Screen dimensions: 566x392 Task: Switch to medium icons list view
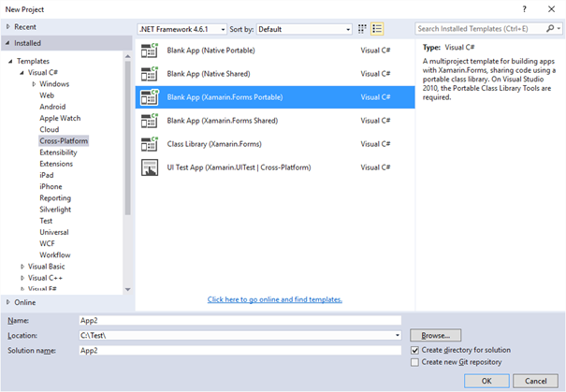point(377,29)
